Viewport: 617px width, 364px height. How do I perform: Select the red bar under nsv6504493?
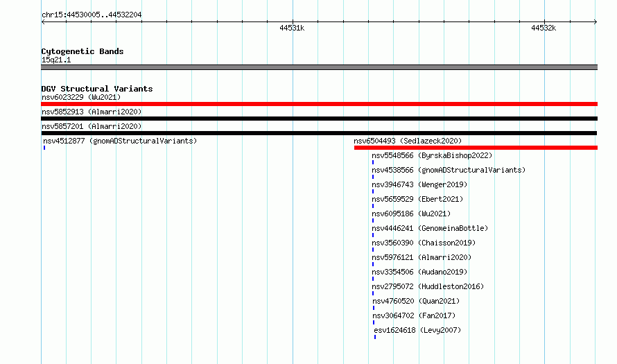pos(476,148)
